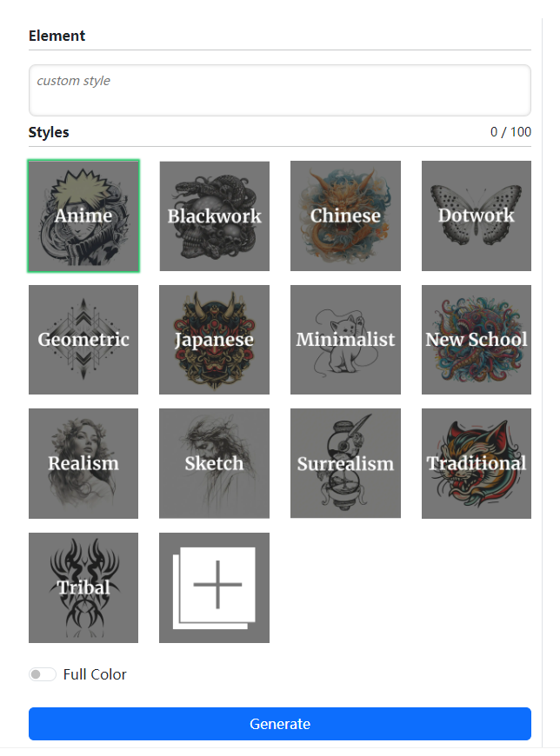The width and height of the screenshot is (560, 756).
Task: Choose the Geometric style tile
Action: click(x=83, y=340)
